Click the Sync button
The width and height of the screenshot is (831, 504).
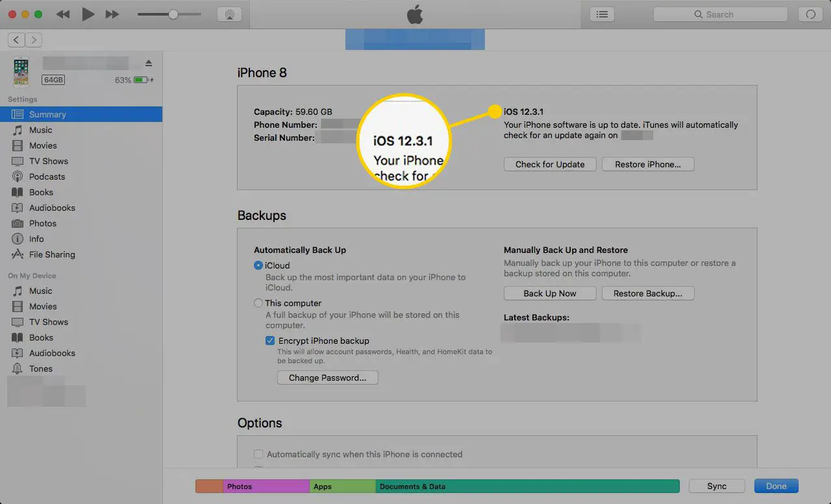coord(717,486)
